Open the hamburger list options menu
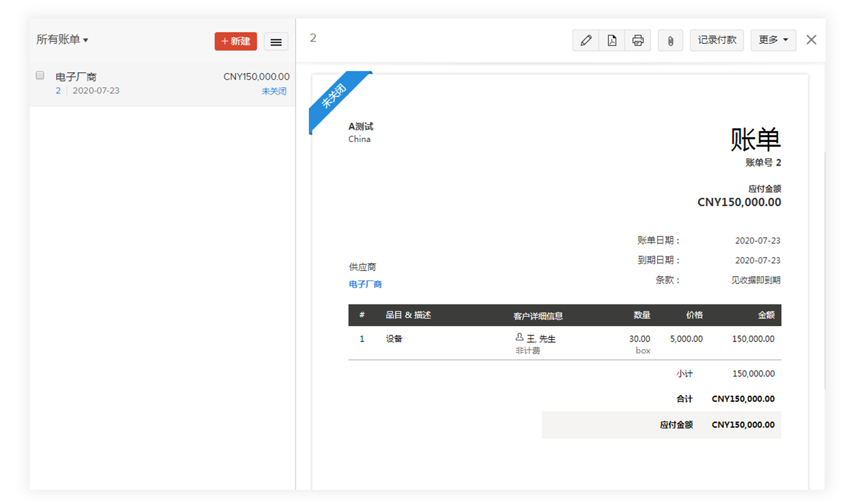This screenshot has height=504, width=853. click(276, 41)
